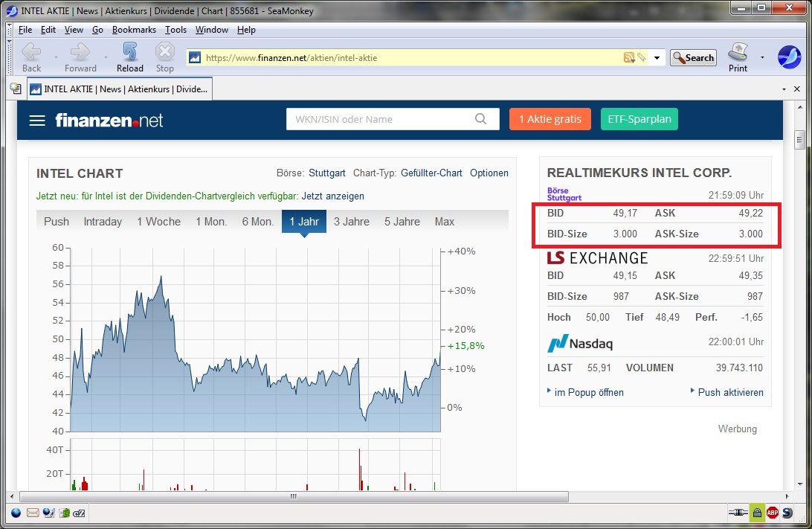
Task: Click the Adblock Plus ABP icon
Action: pos(773,513)
